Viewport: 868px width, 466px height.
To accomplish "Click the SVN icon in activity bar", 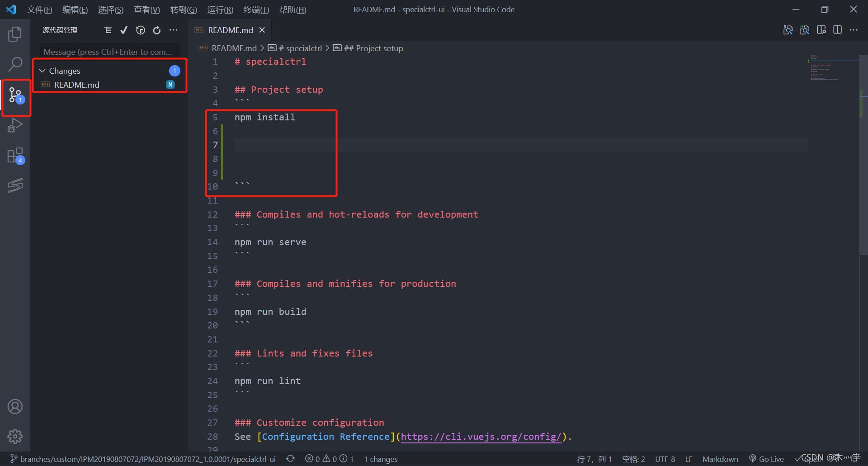I will coord(15,185).
